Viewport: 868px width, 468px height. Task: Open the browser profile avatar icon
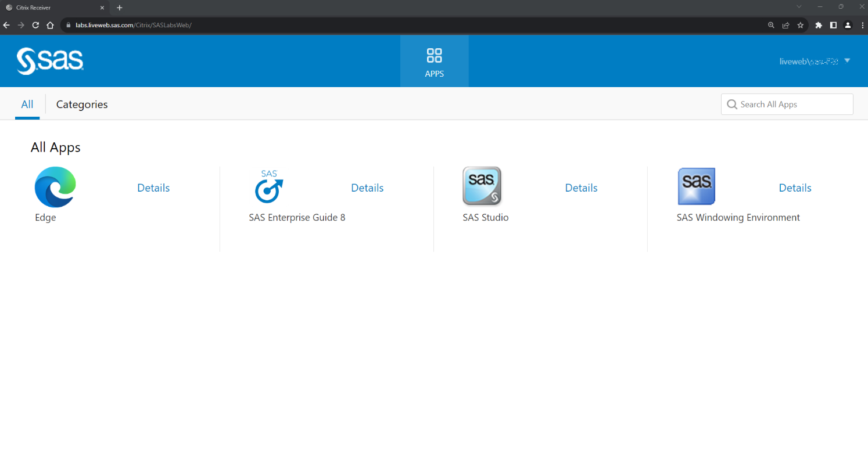click(x=848, y=25)
